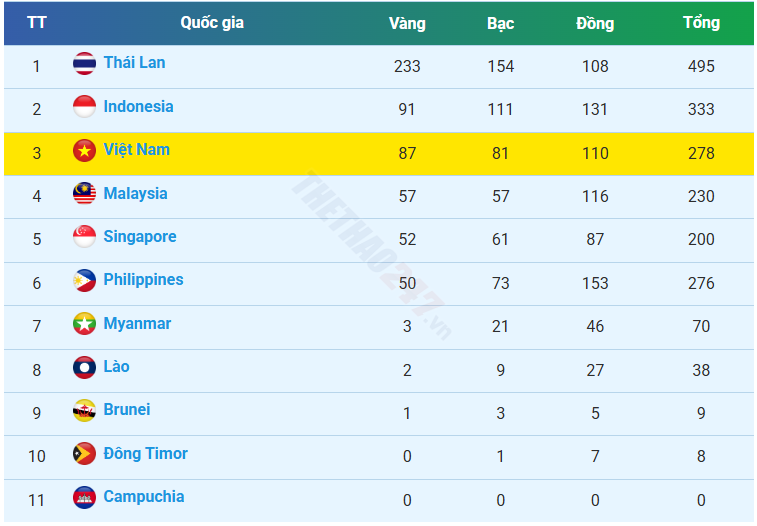
Task: Click the Brunei flag icon
Action: [x=85, y=411]
